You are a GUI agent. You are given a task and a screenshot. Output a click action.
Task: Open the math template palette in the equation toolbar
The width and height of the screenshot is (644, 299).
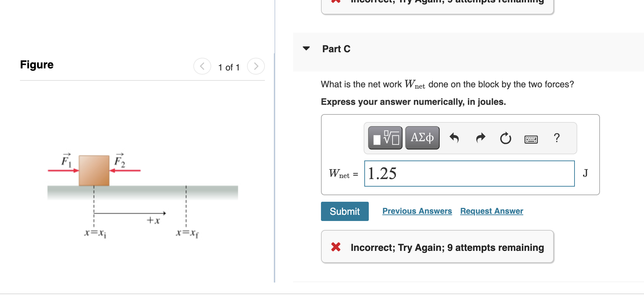click(x=384, y=137)
